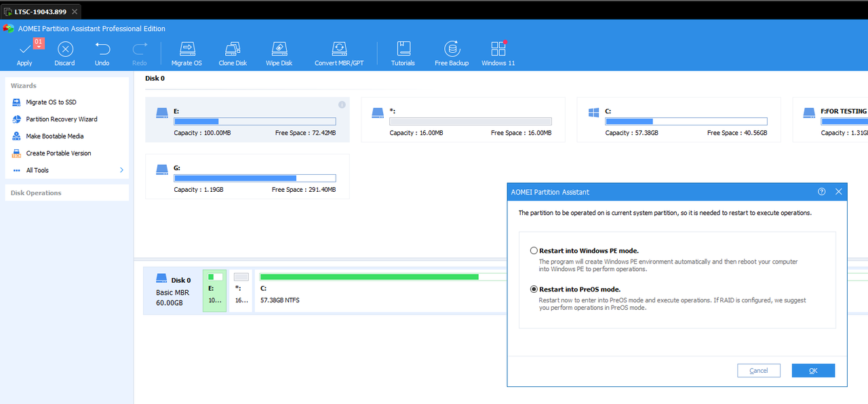Click the C: partition usage bar
The image size is (868, 404).
686,121
